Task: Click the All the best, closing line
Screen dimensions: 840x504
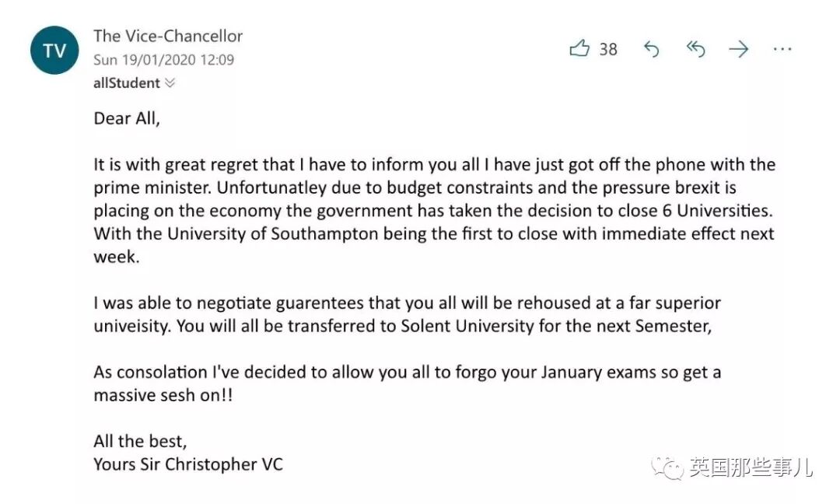Action: 140,441
